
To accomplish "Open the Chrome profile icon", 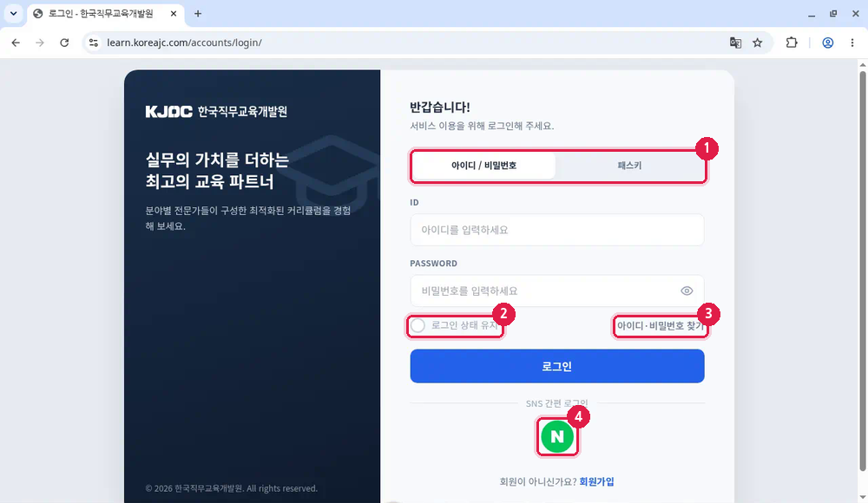I will pos(827,42).
